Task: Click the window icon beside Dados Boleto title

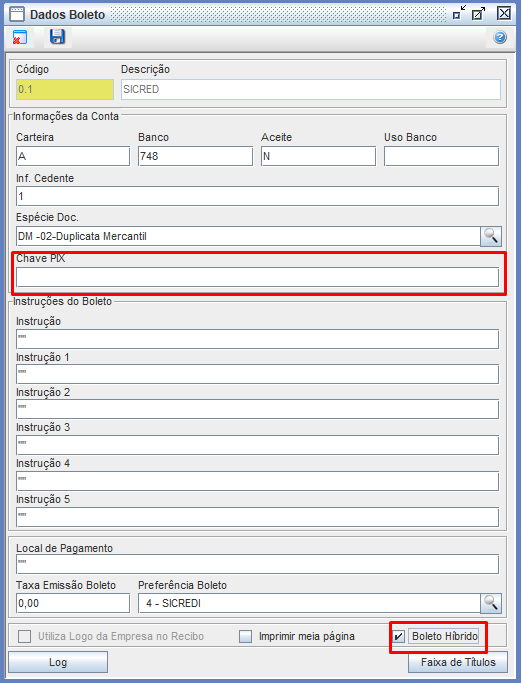Action: point(17,14)
